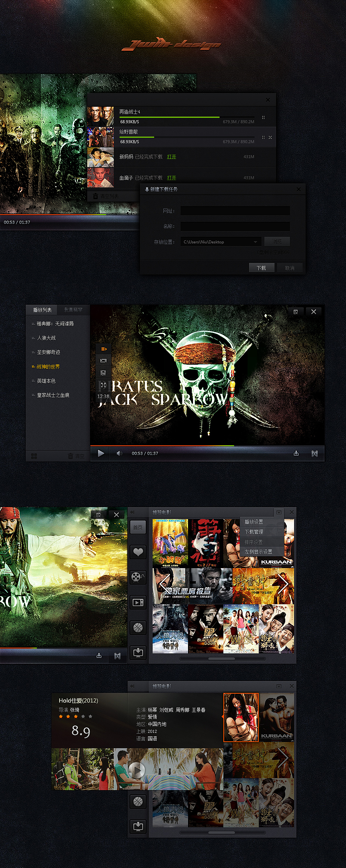This screenshot has height=868, width=346.
Task: Switch to the tab next to 播放列表
Action: coord(73,310)
